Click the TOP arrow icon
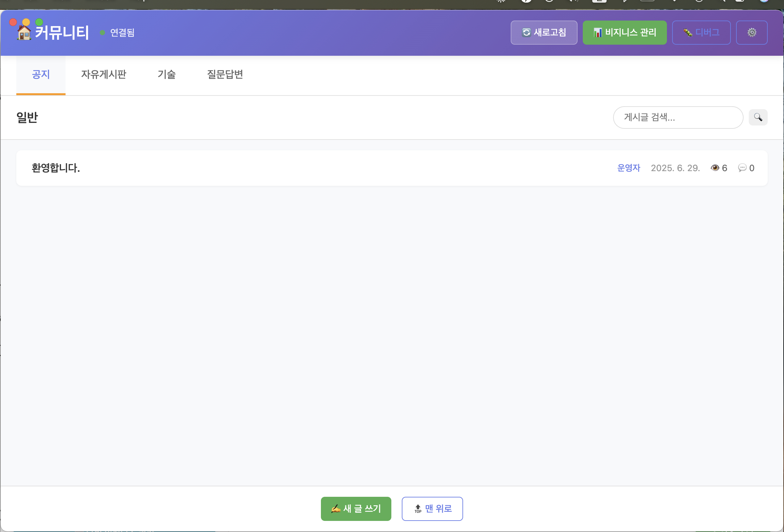This screenshot has height=532, width=784. pyautogui.click(x=418, y=509)
